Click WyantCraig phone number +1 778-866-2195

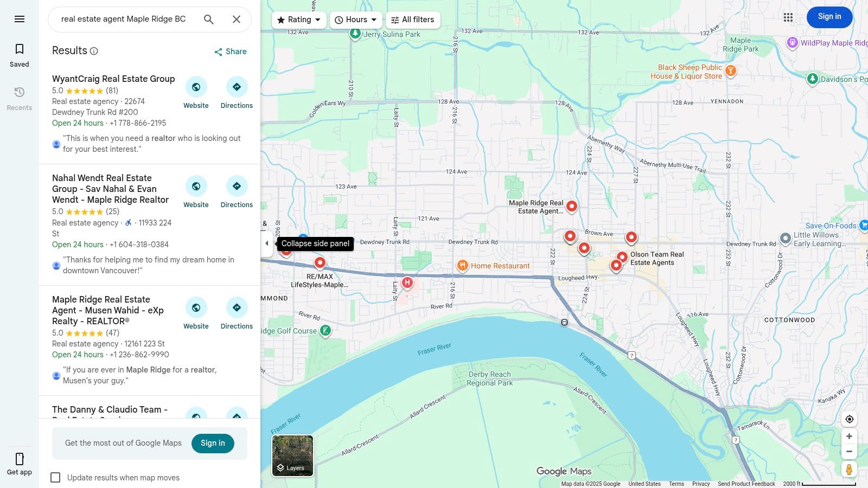[138, 124]
